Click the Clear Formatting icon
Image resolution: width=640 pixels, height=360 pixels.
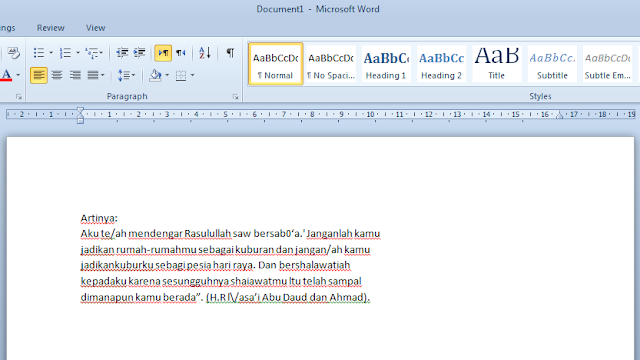pos(13,53)
